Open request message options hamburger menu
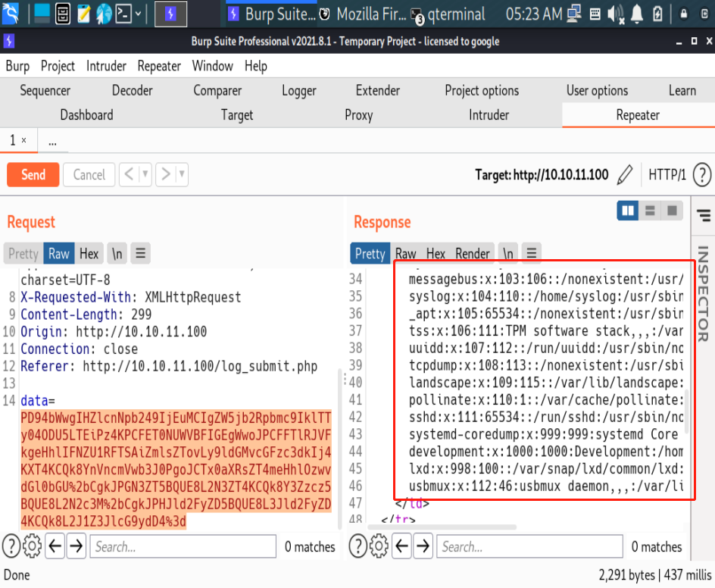715x588 pixels. pos(140,254)
